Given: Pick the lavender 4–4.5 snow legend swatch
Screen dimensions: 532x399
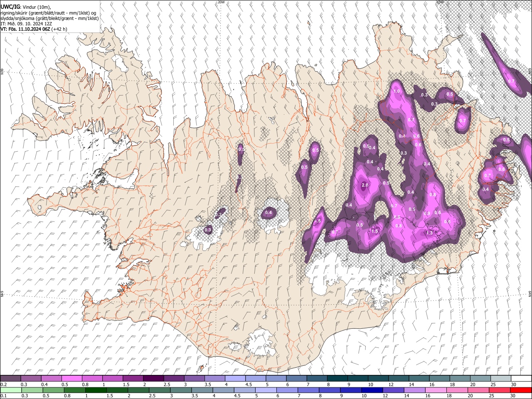Looking at the screenshot, I should coord(235,379).
